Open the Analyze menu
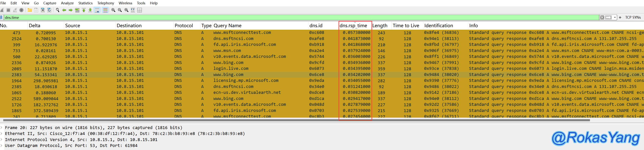This screenshot has width=644, height=150. point(67,3)
